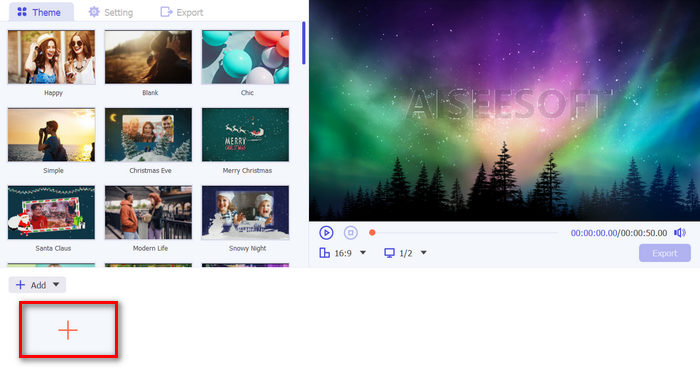The height and width of the screenshot is (369, 700).
Task: Click the Play button under preview
Action: 326,232
